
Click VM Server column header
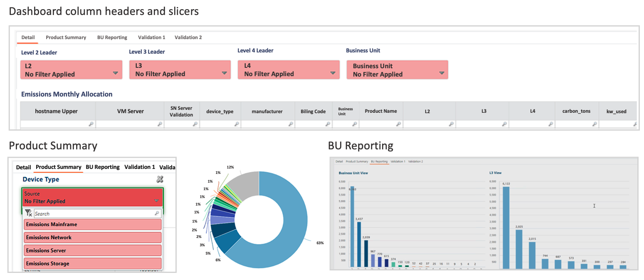[x=130, y=112]
